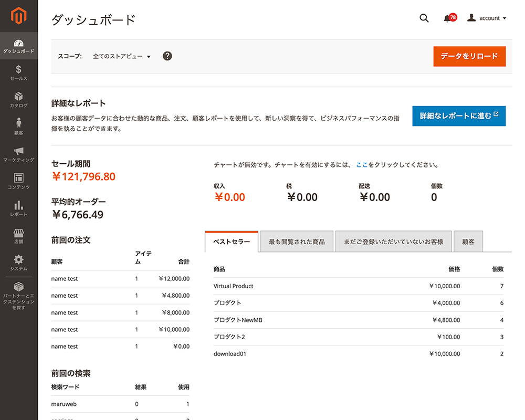The image size is (525, 420).
Task: Click 詳細なレポートに進む button
Action: [459, 116]
